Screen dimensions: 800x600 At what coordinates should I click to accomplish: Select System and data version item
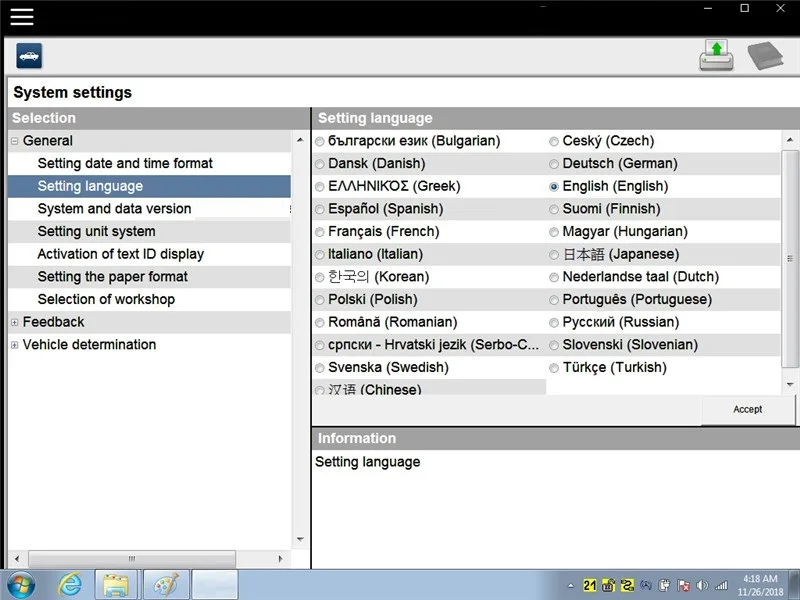coord(114,209)
